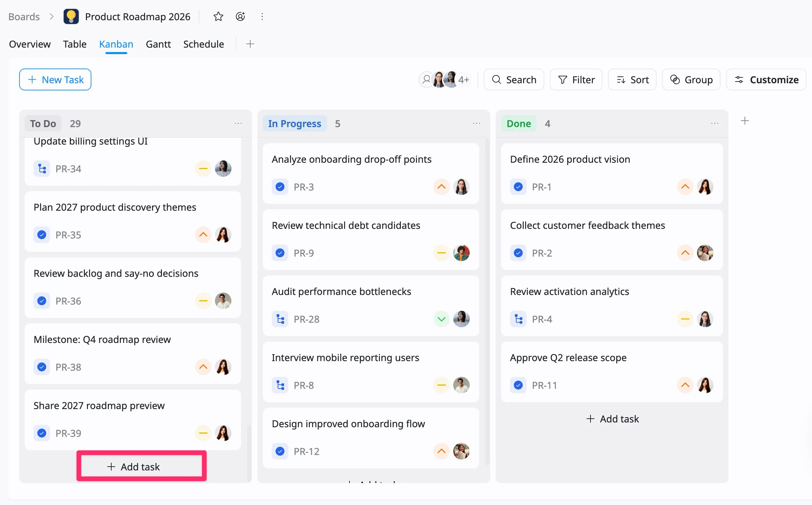Toggle the task check icon on PR-9

point(280,253)
